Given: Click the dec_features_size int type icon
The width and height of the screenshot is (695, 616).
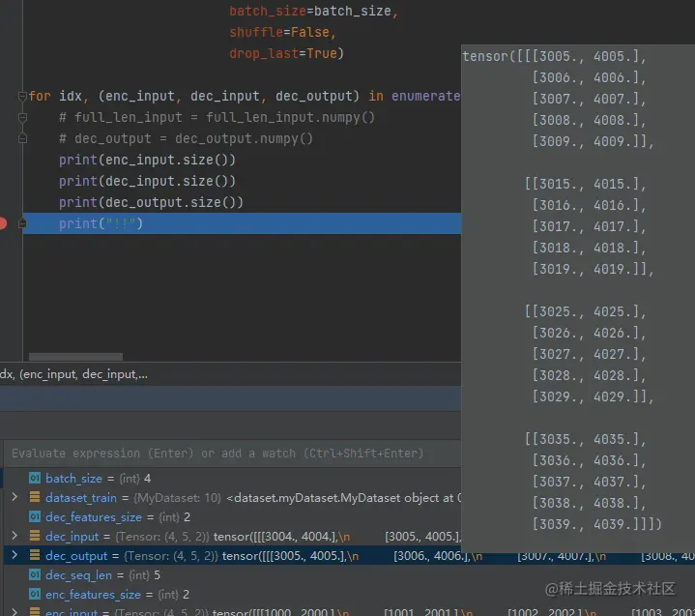Looking at the screenshot, I should 35,516.
